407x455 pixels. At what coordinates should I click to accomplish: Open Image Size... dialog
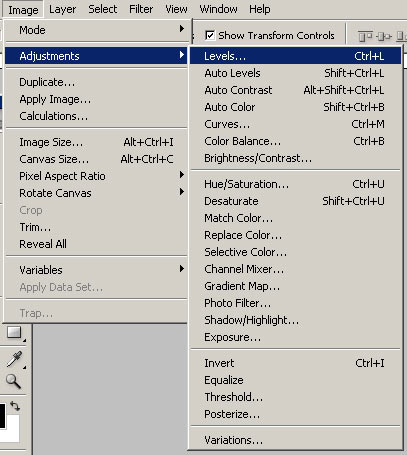[96, 142]
